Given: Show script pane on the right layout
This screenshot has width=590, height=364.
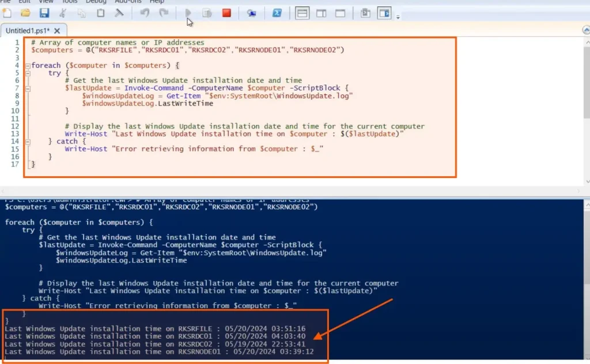Looking at the screenshot, I should (x=322, y=13).
